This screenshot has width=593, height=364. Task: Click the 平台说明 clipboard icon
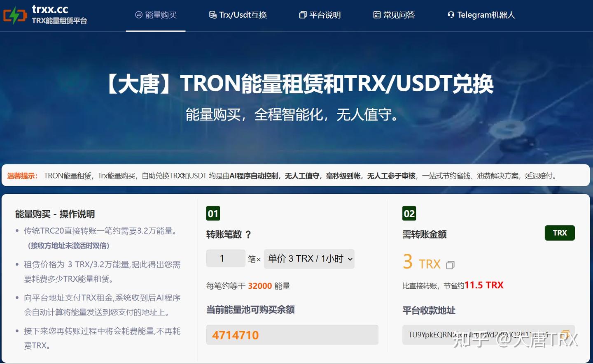(x=303, y=15)
